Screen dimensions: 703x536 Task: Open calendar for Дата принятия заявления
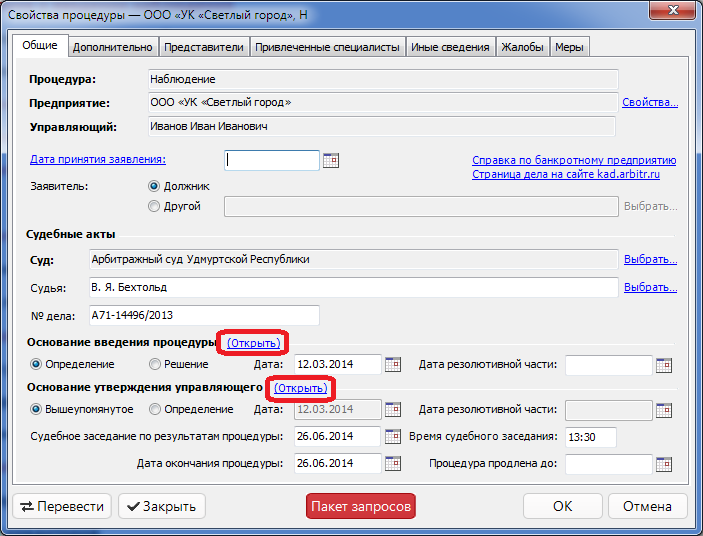331,160
